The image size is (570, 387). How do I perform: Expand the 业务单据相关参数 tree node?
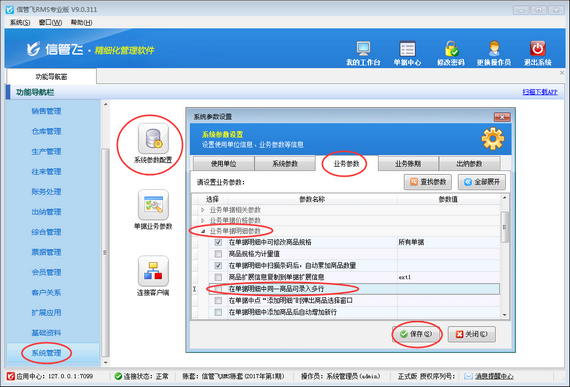point(203,210)
